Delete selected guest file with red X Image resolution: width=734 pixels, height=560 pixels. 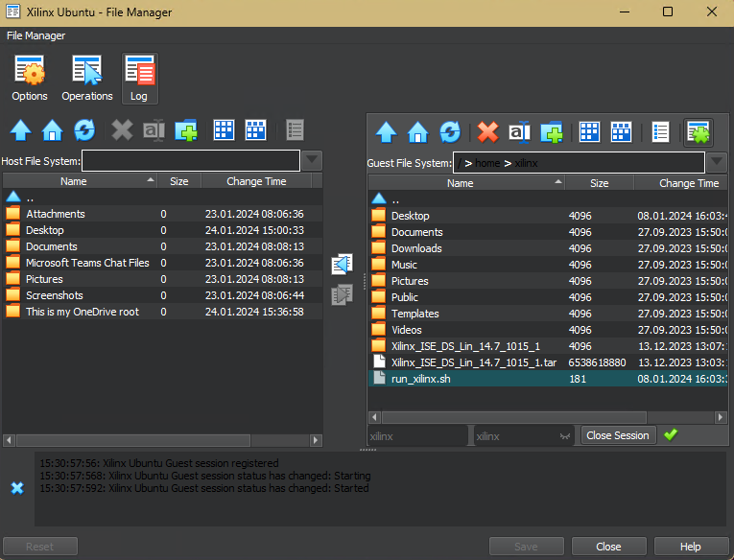(x=487, y=132)
